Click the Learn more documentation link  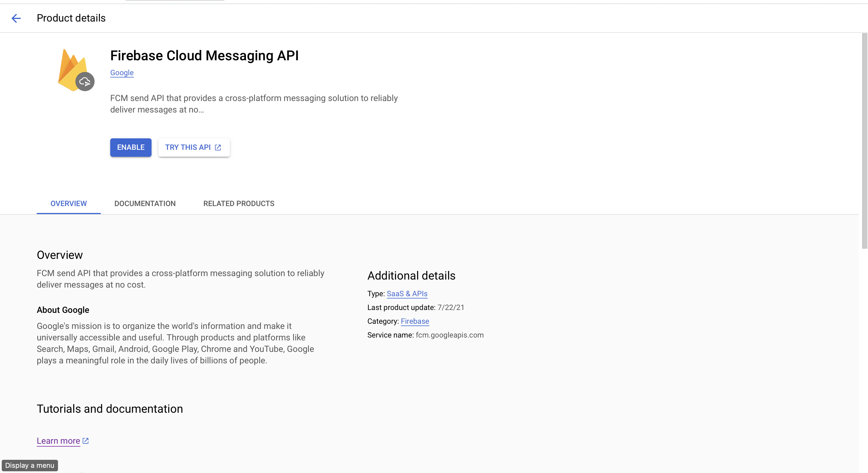tap(58, 441)
